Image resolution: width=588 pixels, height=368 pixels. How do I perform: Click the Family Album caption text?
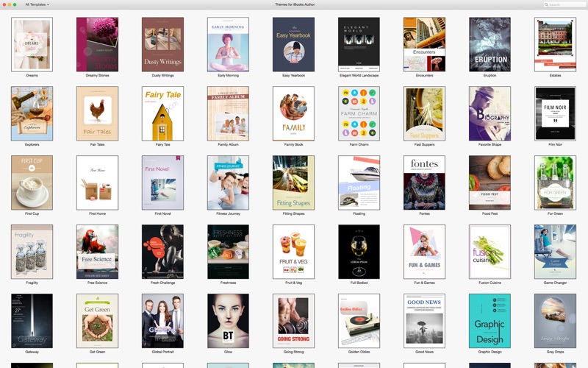228,144
